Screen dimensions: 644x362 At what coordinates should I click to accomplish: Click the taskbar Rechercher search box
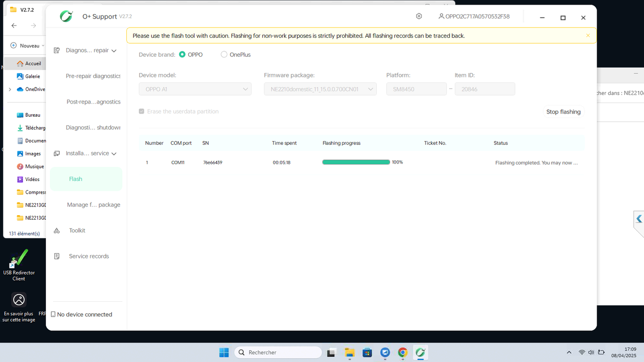click(279, 352)
